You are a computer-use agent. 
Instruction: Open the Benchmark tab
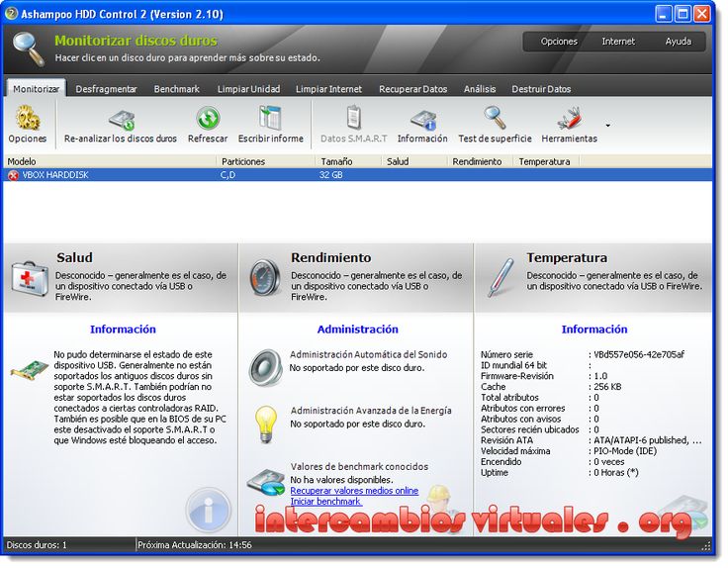tap(176, 89)
